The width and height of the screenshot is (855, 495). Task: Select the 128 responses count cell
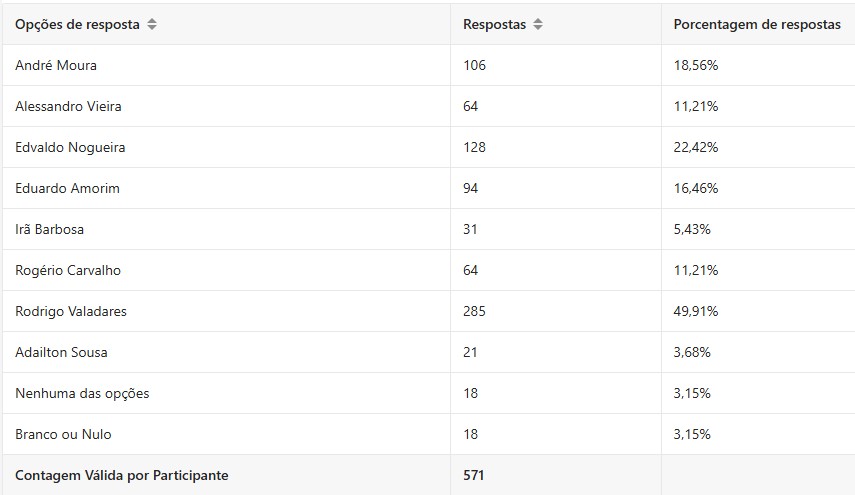(474, 147)
